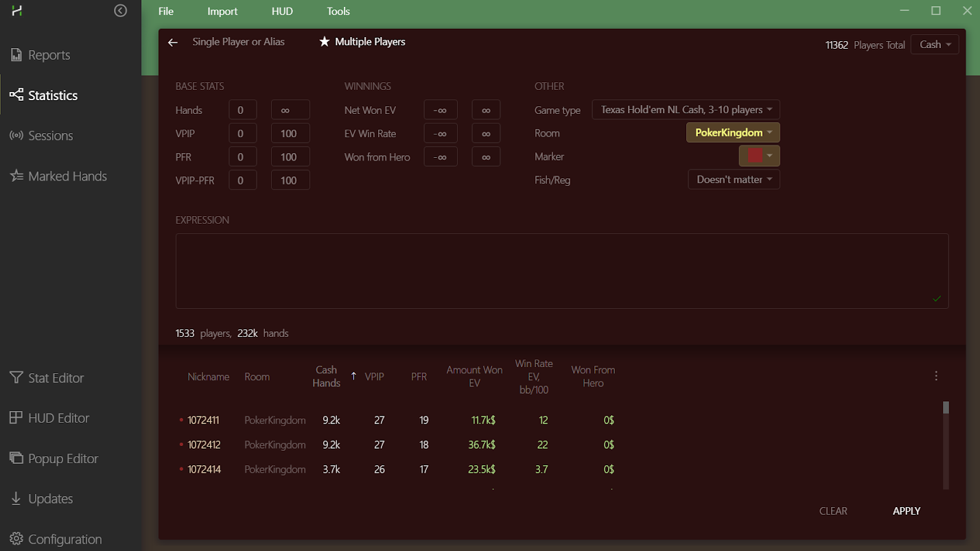This screenshot has width=980, height=551.
Task: Click the Won from Hero minimum field
Action: pos(441,156)
